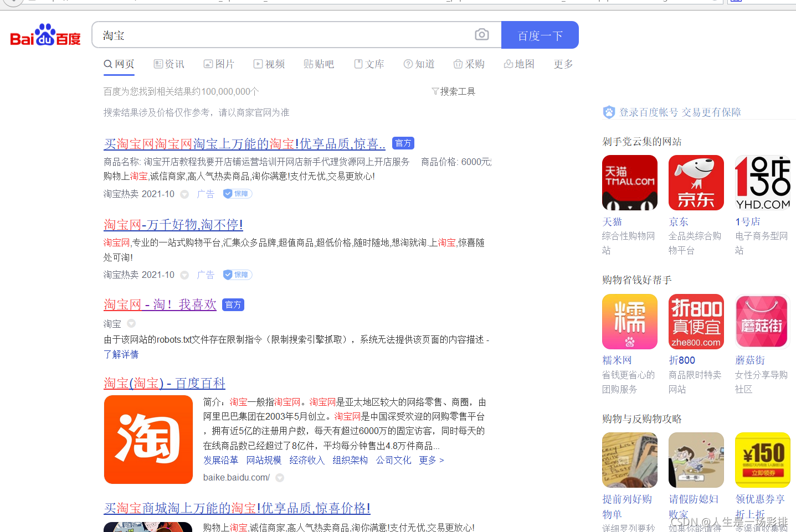The height and width of the screenshot is (532, 796).
Task: Open the Zhe800 (折800) icon
Action: 696,321
